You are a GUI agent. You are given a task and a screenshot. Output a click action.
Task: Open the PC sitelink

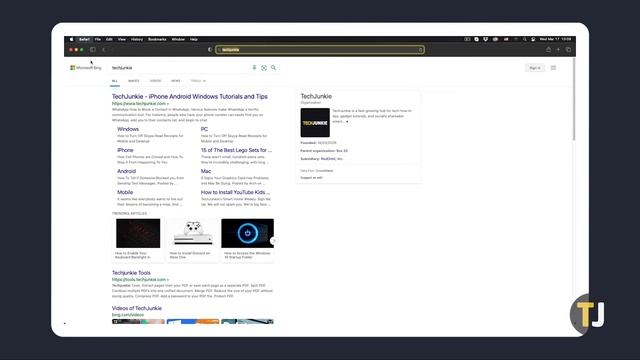point(204,129)
